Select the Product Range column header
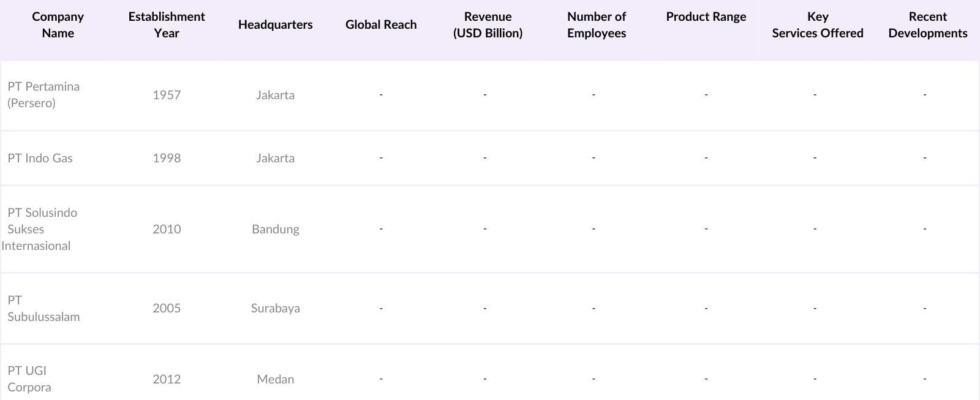The image size is (980, 400). (x=706, y=17)
